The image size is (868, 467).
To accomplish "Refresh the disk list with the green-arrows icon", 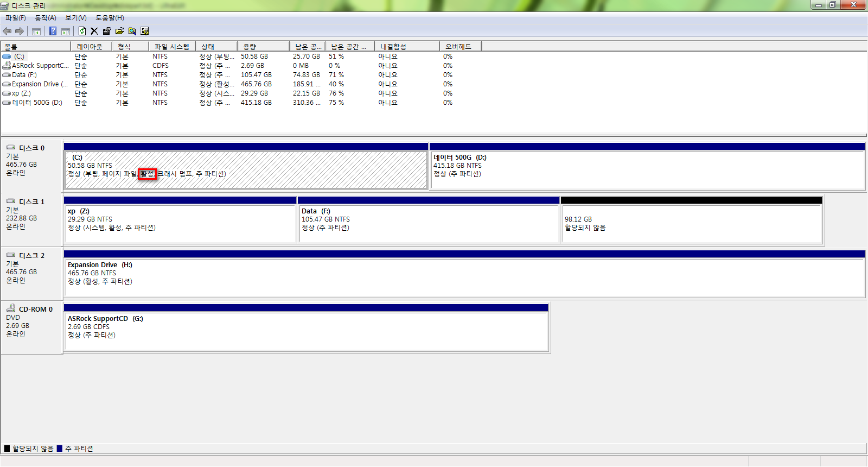I will [x=82, y=31].
